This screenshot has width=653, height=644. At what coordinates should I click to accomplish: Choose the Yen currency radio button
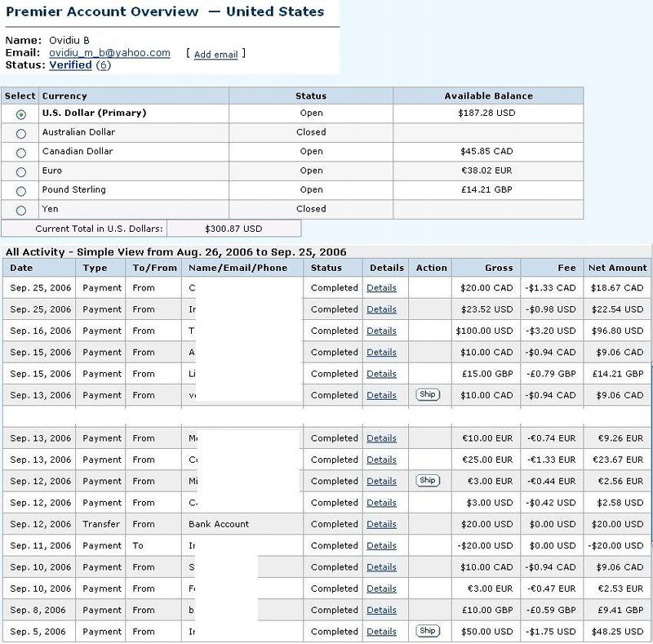pos(21,211)
